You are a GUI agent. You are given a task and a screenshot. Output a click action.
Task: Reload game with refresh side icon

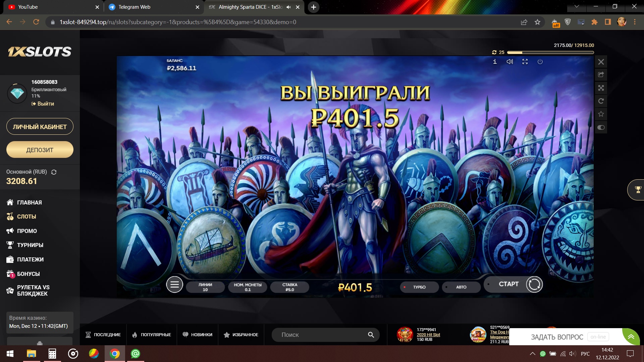click(x=601, y=101)
